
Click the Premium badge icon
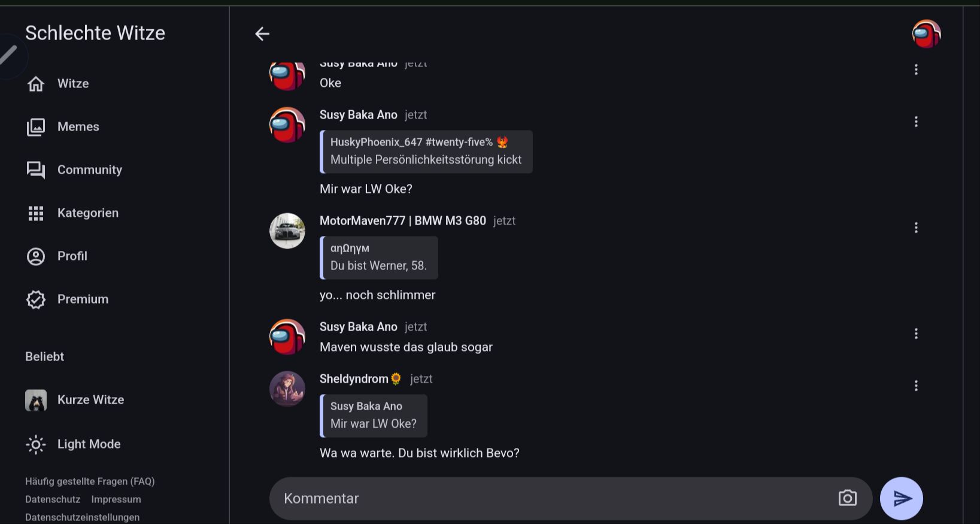click(36, 299)
